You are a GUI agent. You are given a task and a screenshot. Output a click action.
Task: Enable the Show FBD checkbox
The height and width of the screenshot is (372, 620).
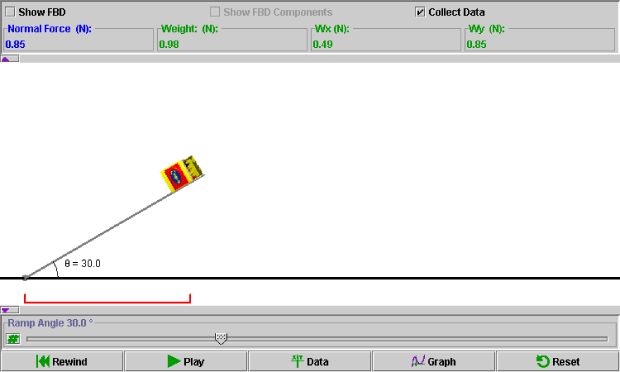pyautogui.click(x=10, y=12)
